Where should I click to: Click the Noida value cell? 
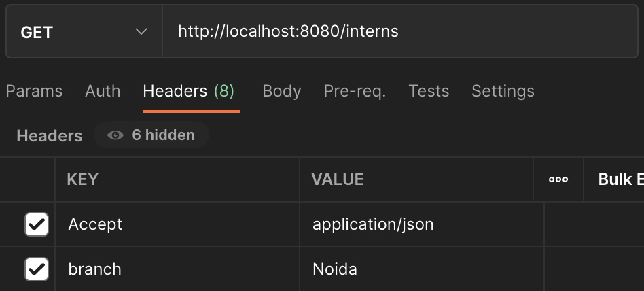(421, 269)
